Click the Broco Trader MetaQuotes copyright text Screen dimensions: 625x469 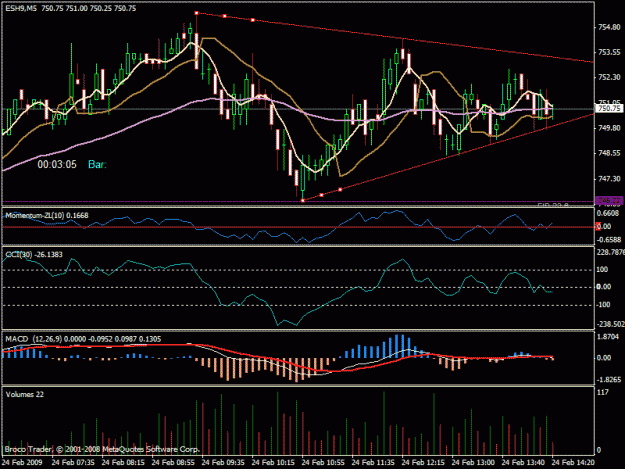pos(102,449)
